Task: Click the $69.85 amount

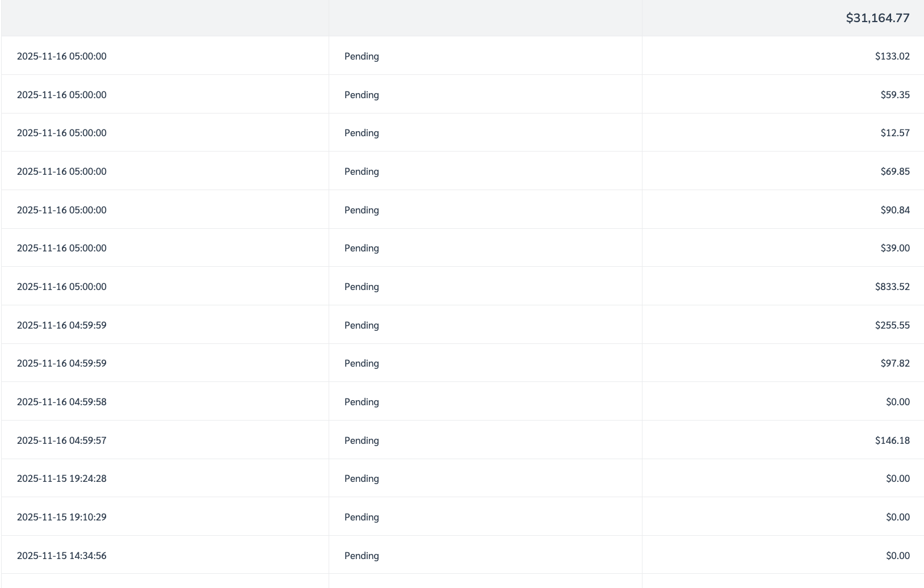Action: [894, 171]
